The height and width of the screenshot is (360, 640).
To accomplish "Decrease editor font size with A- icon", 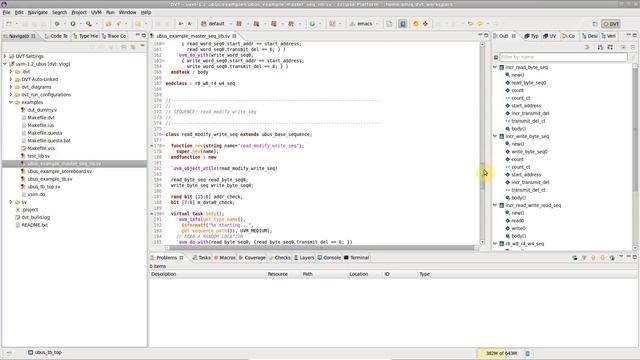I will coord(190,24).
